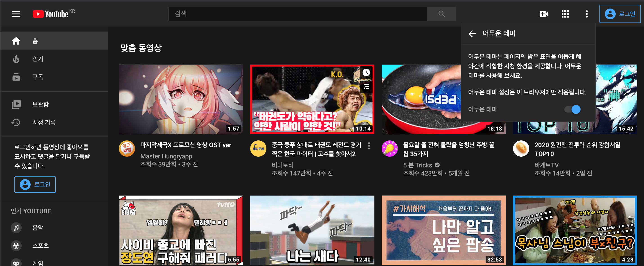Screen dimensions: 644x266
Task: Click the 로그인 button in top right
Action: (620, 14)
